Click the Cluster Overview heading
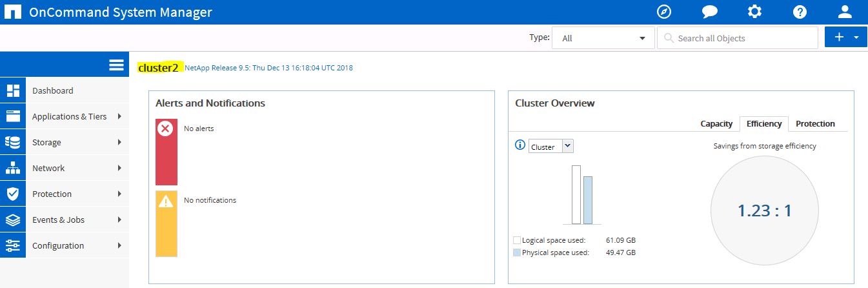 pos(555,103)
